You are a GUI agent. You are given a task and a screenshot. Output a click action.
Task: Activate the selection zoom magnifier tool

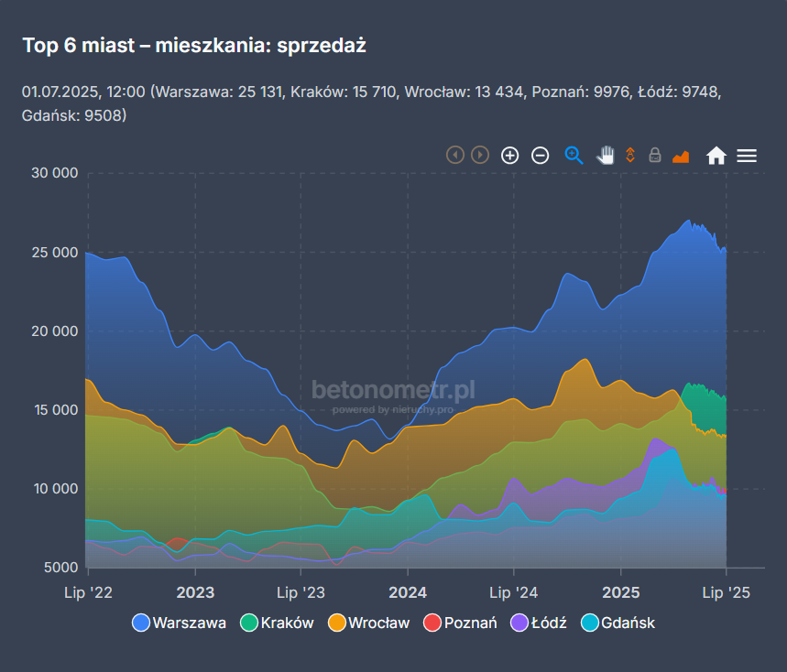574,156
